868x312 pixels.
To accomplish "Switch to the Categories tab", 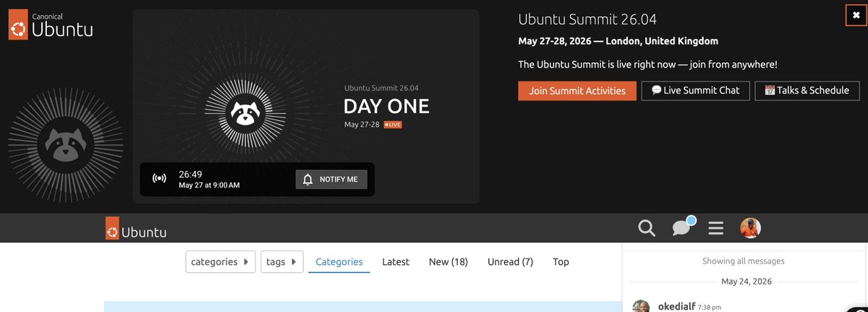I will pos(339,262).
